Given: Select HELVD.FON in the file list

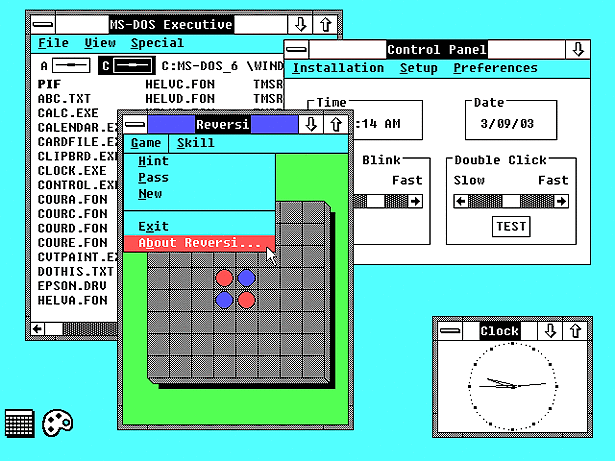Looking at the screenshot, I should 180,98.
